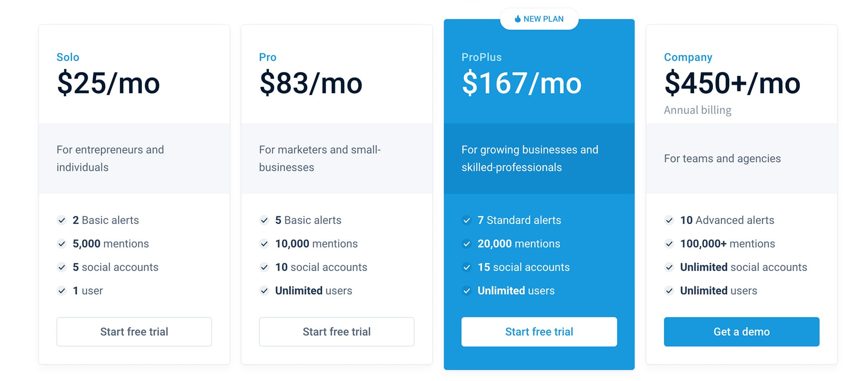Viewport: 868px width, 381px height.
Task: Start free trial for ProPlus plan
Action: click(x=539, y=332)
